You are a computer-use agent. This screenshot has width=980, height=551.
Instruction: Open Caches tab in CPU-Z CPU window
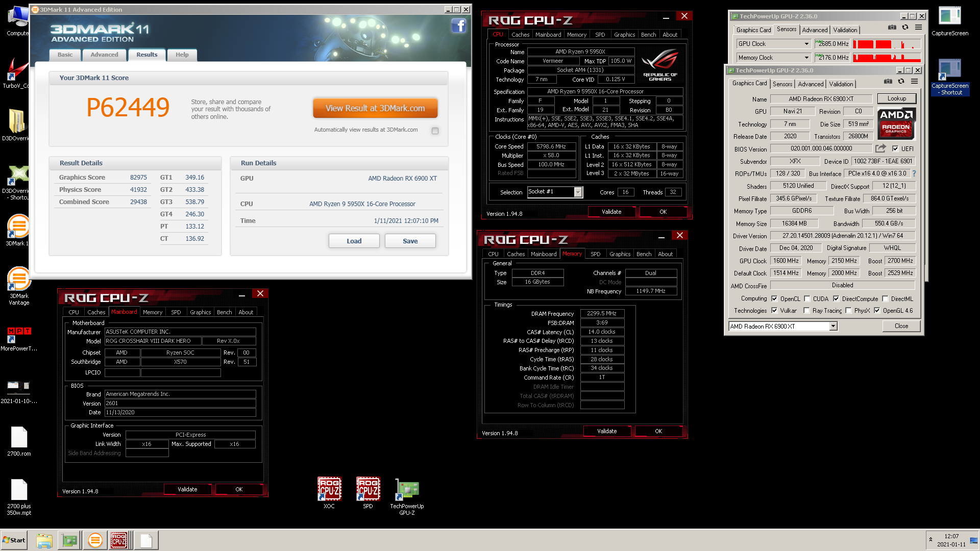pyautogui.click(x=520, y=35)
